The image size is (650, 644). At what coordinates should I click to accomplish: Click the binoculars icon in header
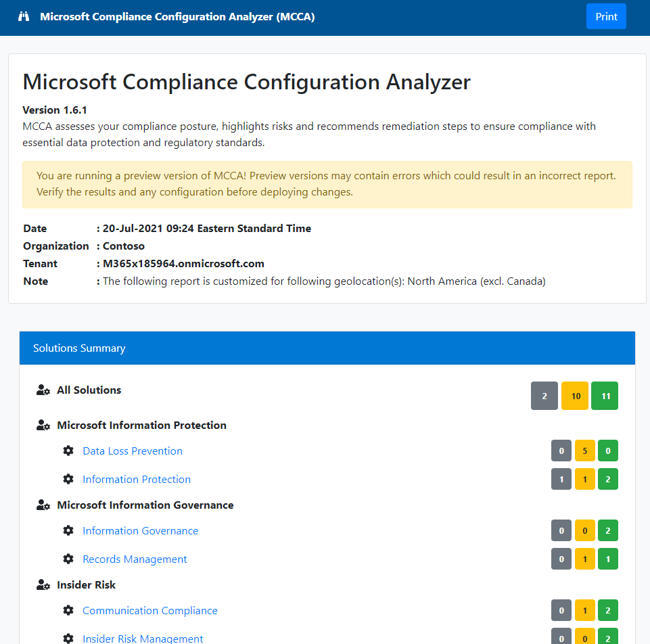pyautogui.click(x=24, y=17)
